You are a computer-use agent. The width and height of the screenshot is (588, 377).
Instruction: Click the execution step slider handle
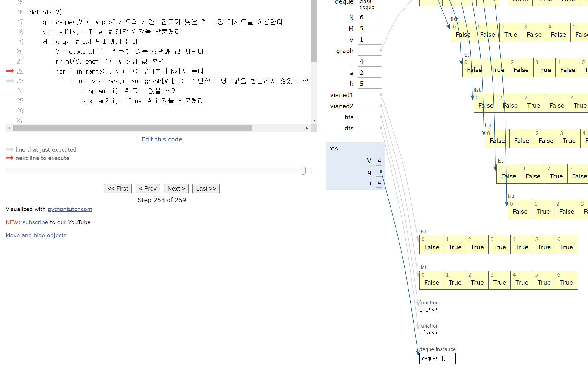303,170
